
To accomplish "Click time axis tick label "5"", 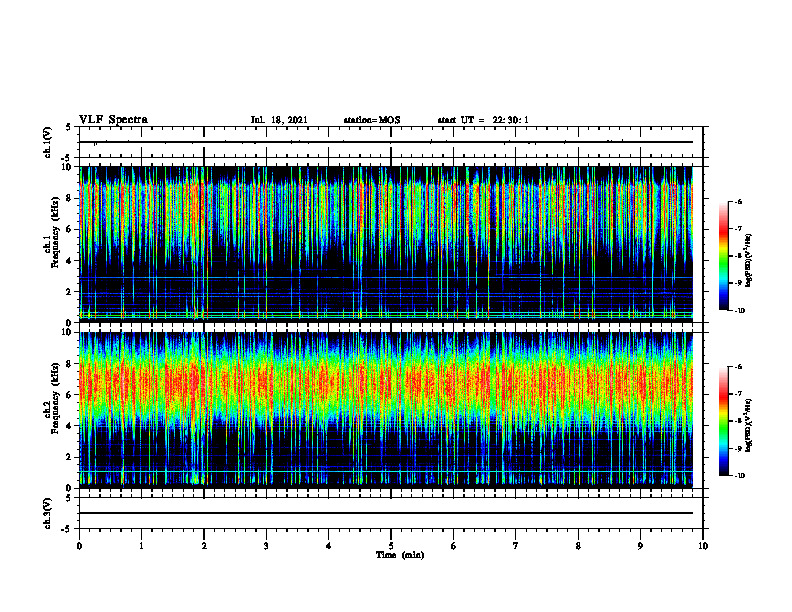I will coord(391,546).
